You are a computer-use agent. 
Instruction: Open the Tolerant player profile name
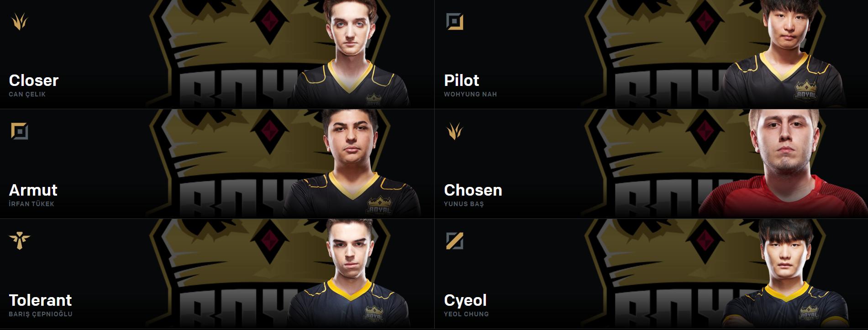(x=40, y=300)
